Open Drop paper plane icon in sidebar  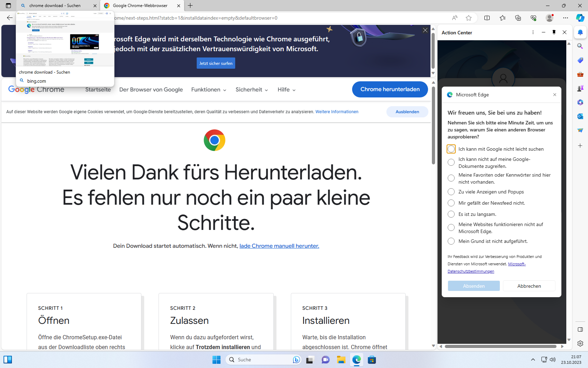point(580,130)
